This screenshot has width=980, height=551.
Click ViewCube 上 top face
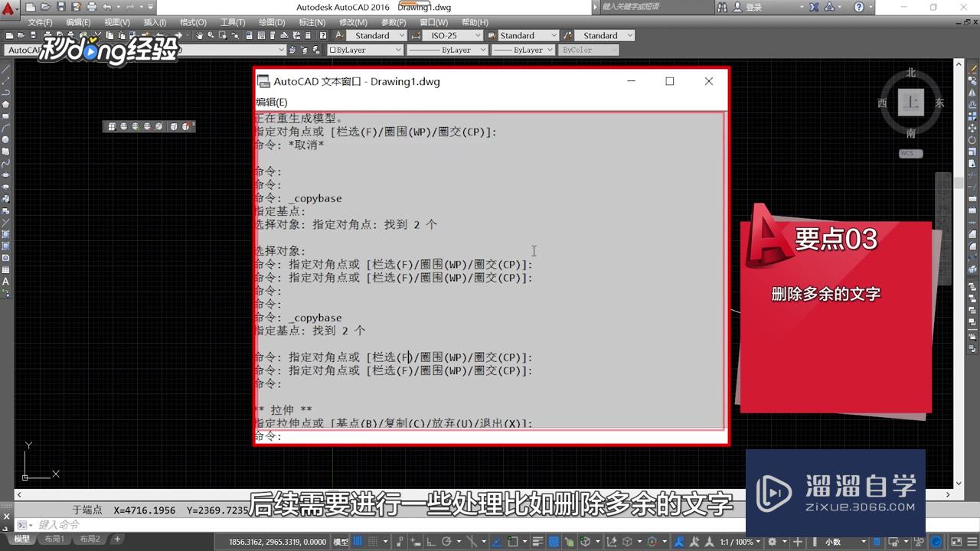click(910, 102)
